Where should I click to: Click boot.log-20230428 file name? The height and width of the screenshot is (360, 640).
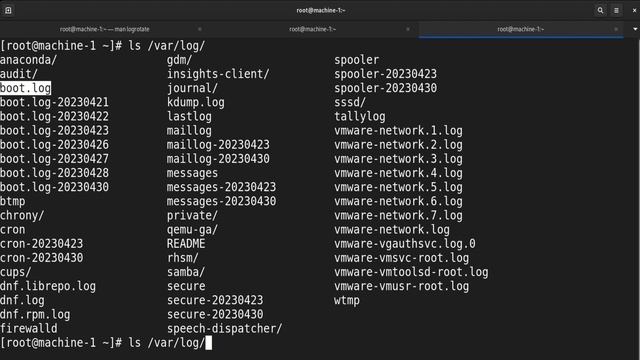[54, 173]
